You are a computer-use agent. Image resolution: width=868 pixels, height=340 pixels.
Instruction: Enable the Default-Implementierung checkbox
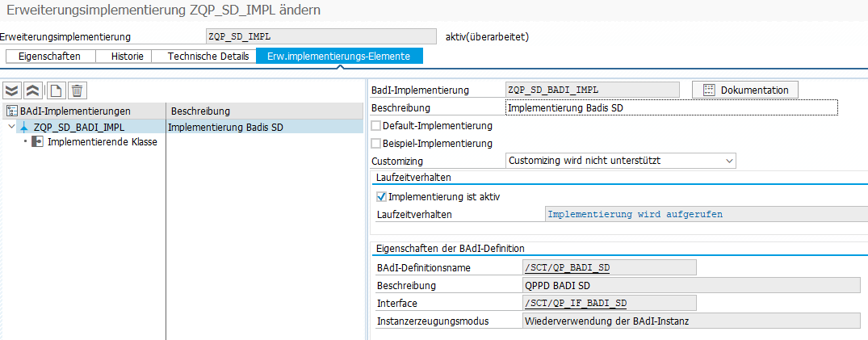(376, 126)
